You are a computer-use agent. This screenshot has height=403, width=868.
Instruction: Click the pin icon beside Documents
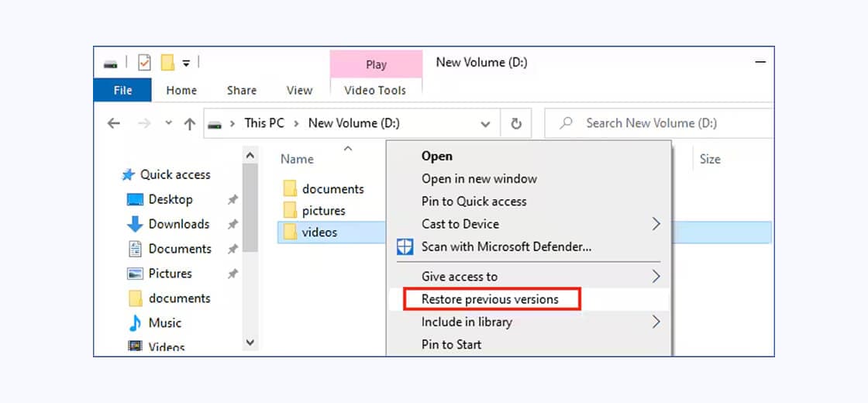[233, 249]
